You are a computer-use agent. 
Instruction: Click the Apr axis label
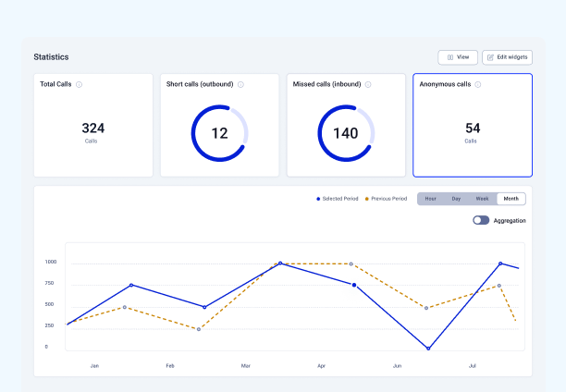321,366
